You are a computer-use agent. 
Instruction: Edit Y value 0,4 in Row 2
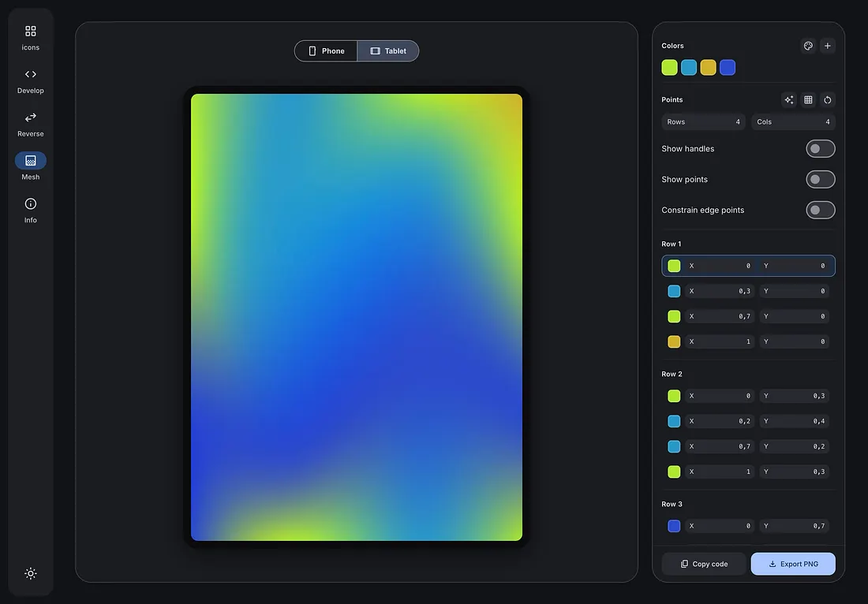point(795,422)
